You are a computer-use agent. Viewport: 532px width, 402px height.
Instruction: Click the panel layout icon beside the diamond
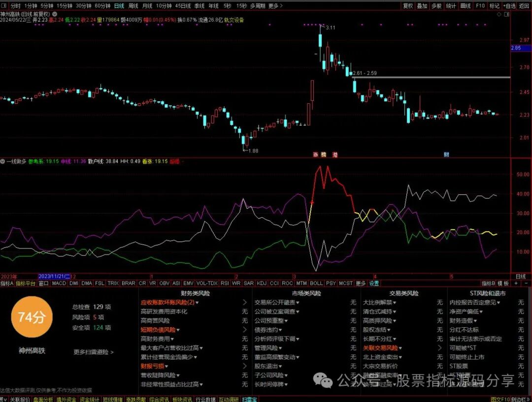pyautogui.click(x=507, y=14)
